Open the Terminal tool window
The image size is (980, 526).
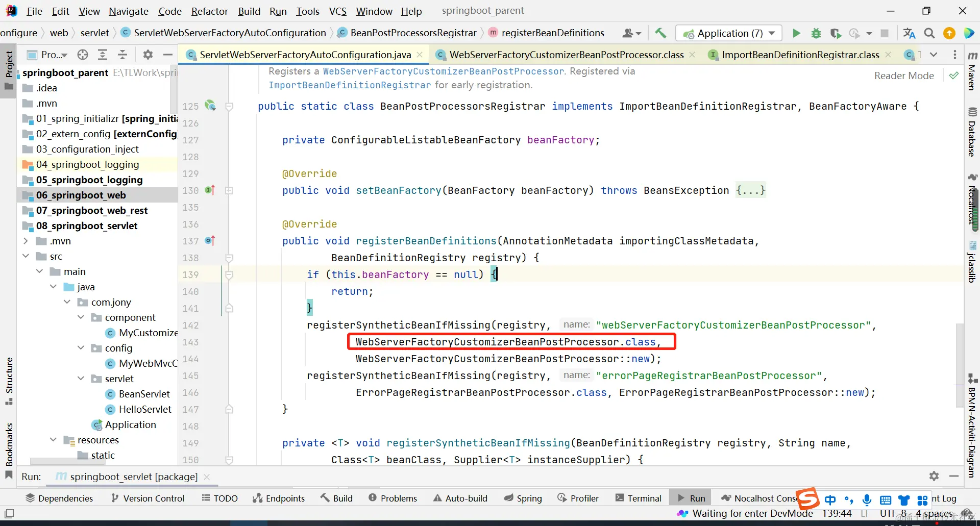point(638,498)
